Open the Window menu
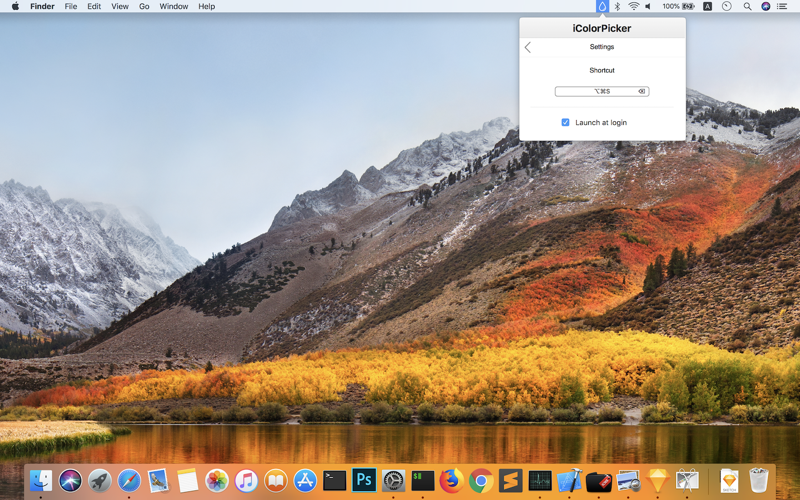800x500 pixels. (x=173, y=6)
